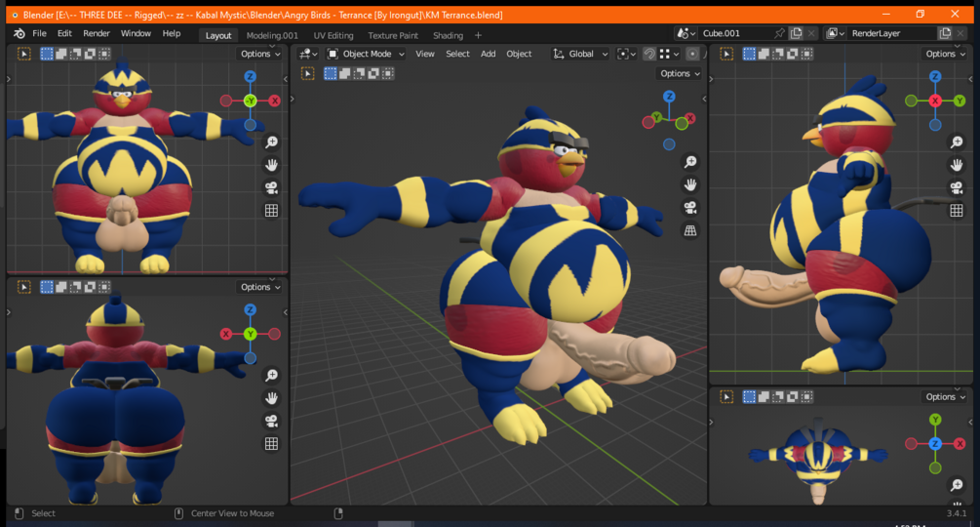This screenshot has width=980, height=527.
Task: Open the Object menu in viewport header
Action: pyautogui.click(x=519, y=54)
